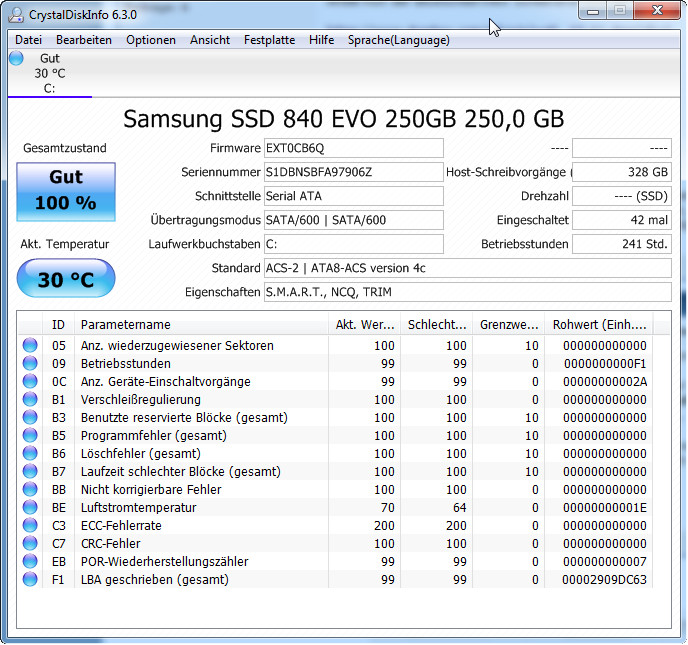This screenshot has height=645, width=688.
Task: Click status orb for Löschfehler row
Action: [x=30, y=453]
